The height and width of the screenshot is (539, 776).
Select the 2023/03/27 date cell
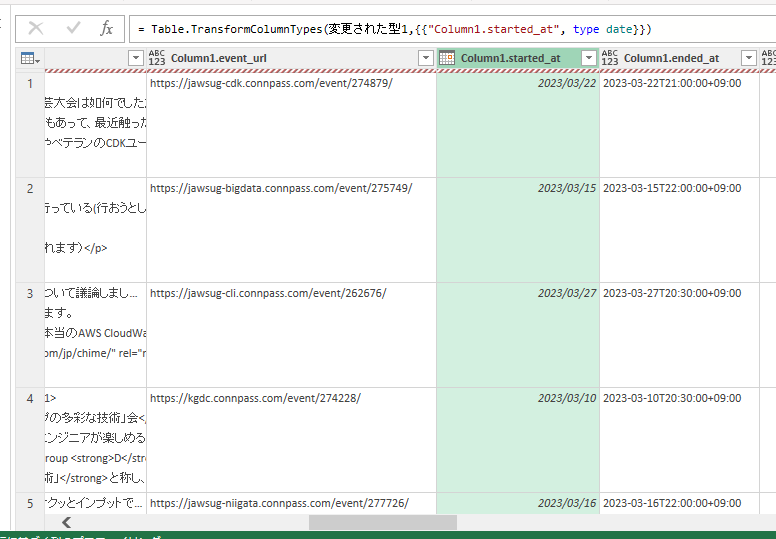(x=518, y=335)
